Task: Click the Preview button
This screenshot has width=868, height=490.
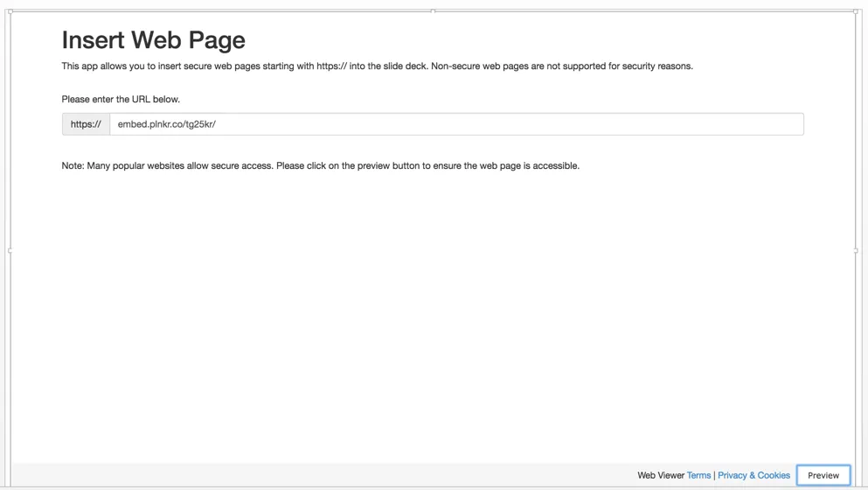Action: point(823,475)
